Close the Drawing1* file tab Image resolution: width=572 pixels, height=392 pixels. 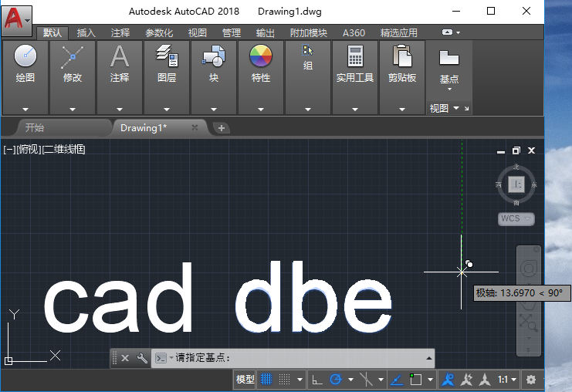[x=195, y=127]
